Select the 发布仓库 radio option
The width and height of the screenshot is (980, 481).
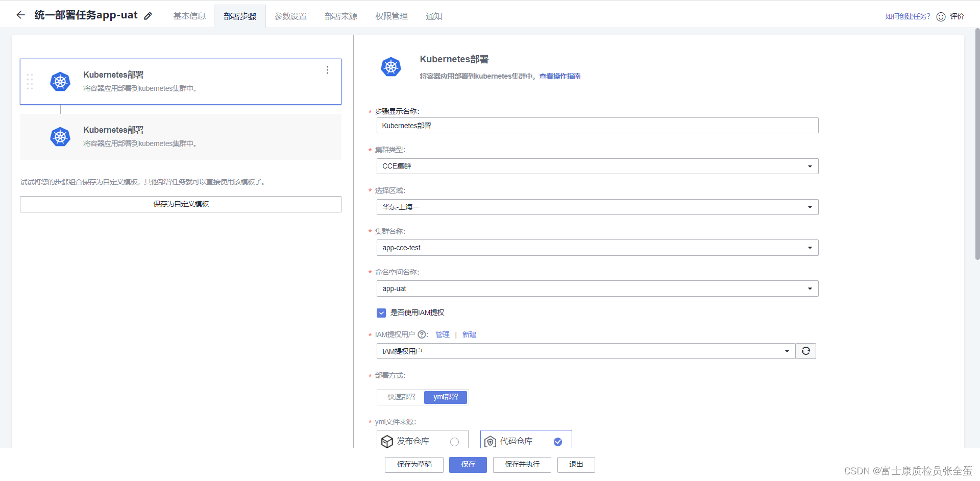[454, 442]
